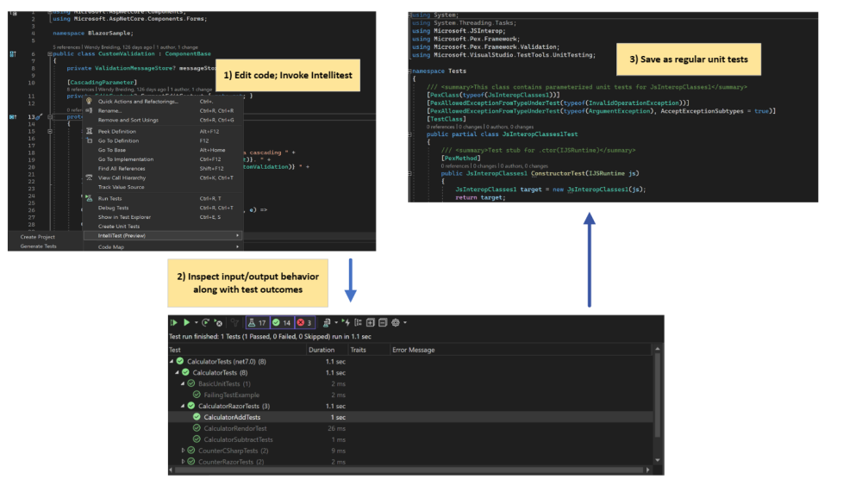Choose Run Tests in context menu

click(x=162, y=198)
